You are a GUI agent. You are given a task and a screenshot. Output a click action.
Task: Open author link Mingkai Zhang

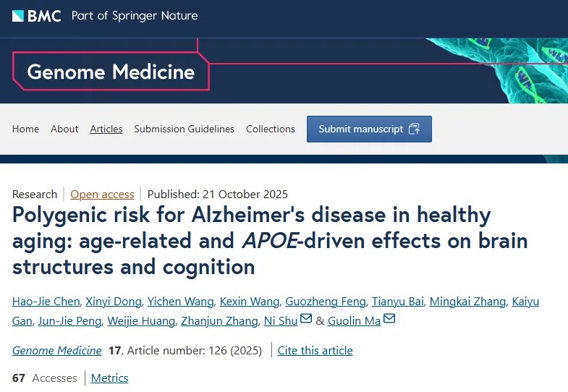coord(467,302)
